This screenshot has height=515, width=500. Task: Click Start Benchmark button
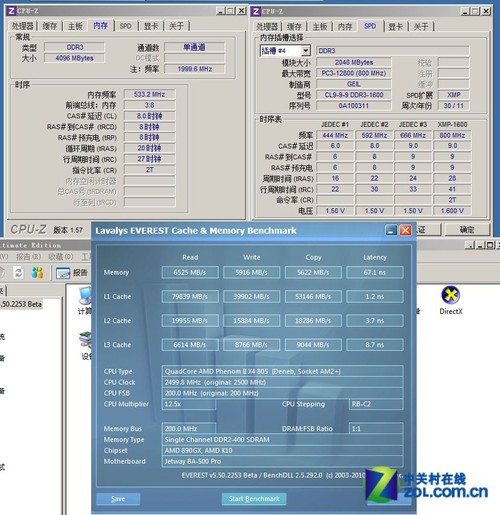(254, 499)
